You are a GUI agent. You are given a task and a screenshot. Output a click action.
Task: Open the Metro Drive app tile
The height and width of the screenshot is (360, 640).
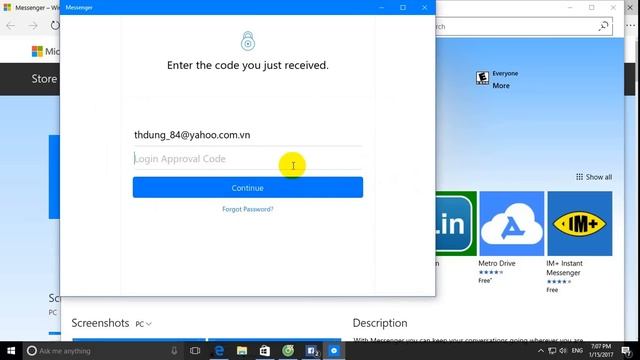[x=511, y=223]
